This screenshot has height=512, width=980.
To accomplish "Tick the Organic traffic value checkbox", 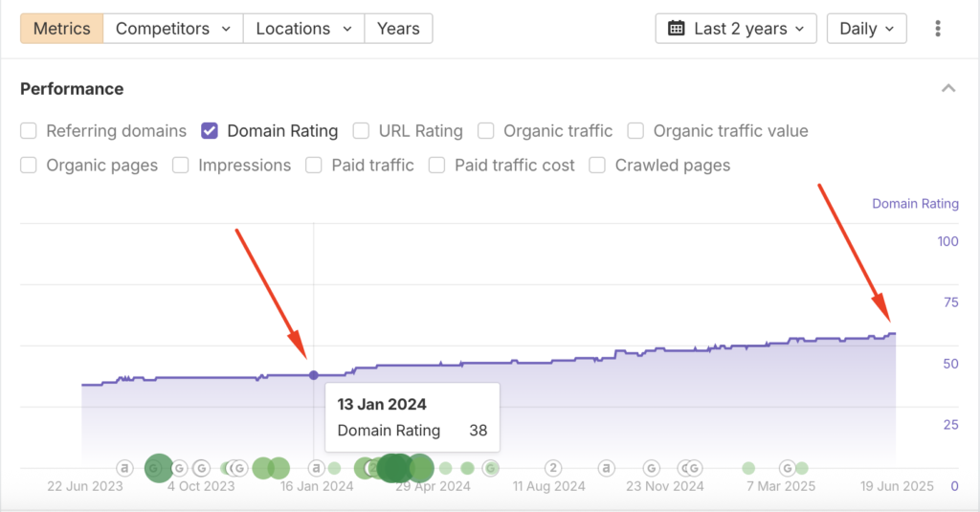I will click(635, 131).
